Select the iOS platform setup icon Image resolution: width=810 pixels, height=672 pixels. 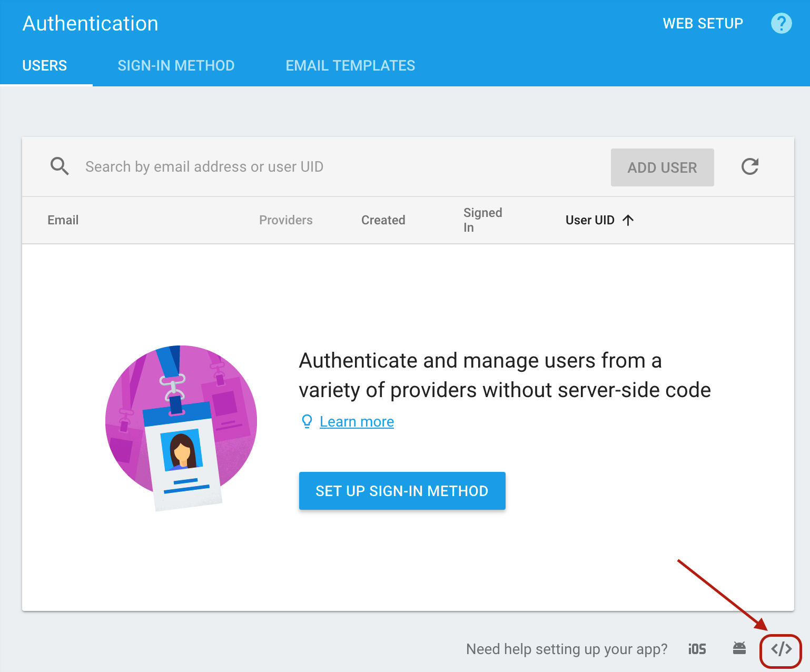(x=696, y=649)
